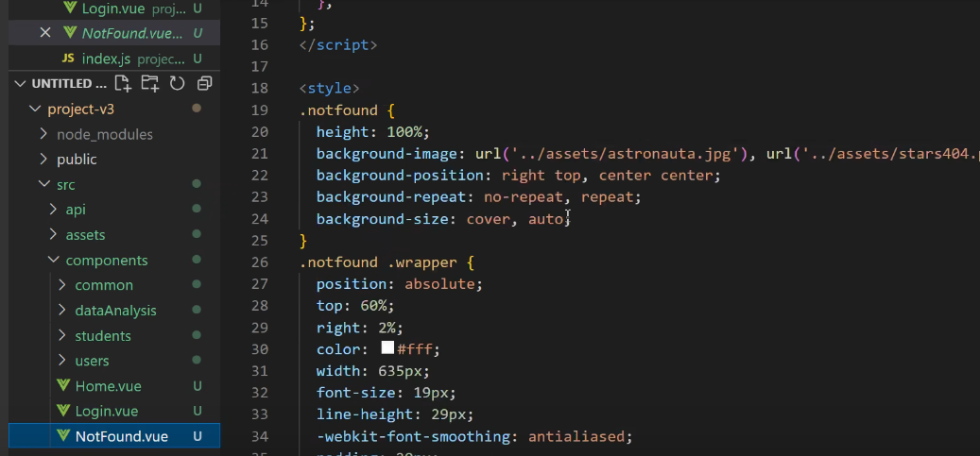980x456 pixels.
Task: Expand the dataAnalysis folder
Action: click(x=61, y=310)
